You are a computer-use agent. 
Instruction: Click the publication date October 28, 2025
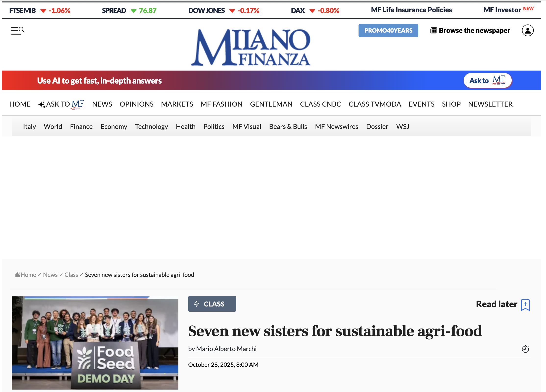(x=223, y=365)
